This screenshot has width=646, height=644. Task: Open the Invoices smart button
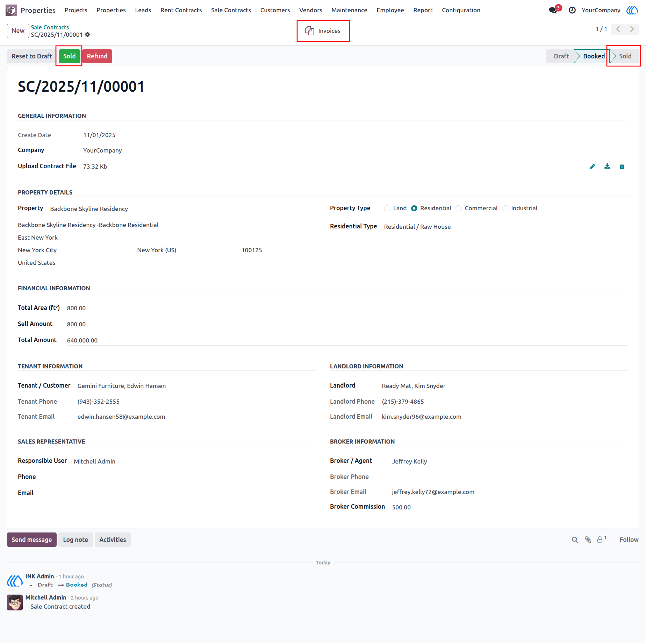pos(323,31)
